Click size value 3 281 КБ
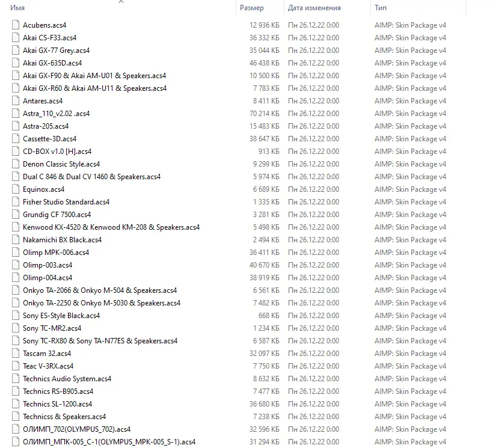The width and height of the screenshot is (496, 448). [266, 215]
